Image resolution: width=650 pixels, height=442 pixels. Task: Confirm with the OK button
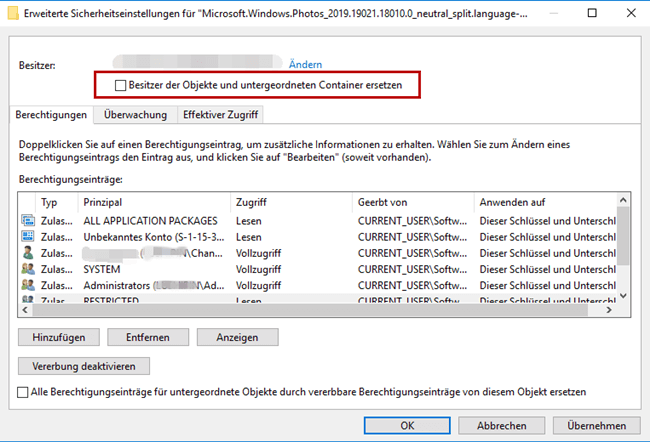coord(407,426)
